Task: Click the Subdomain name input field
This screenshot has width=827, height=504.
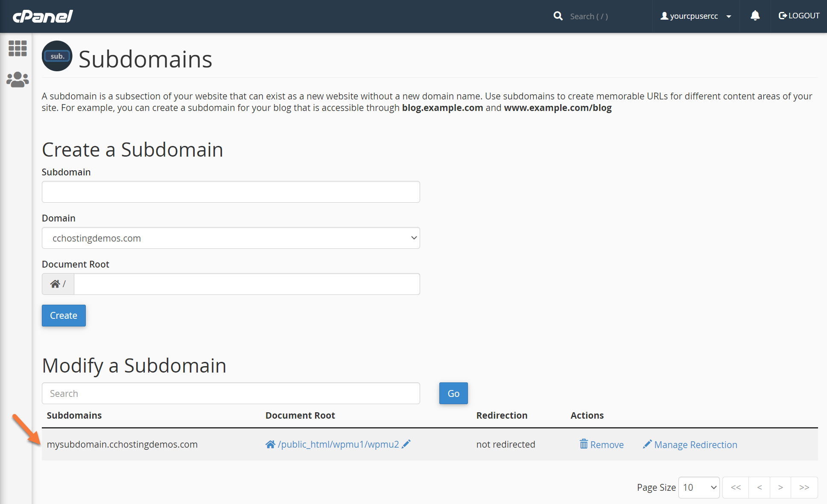Action: point(231,192)
